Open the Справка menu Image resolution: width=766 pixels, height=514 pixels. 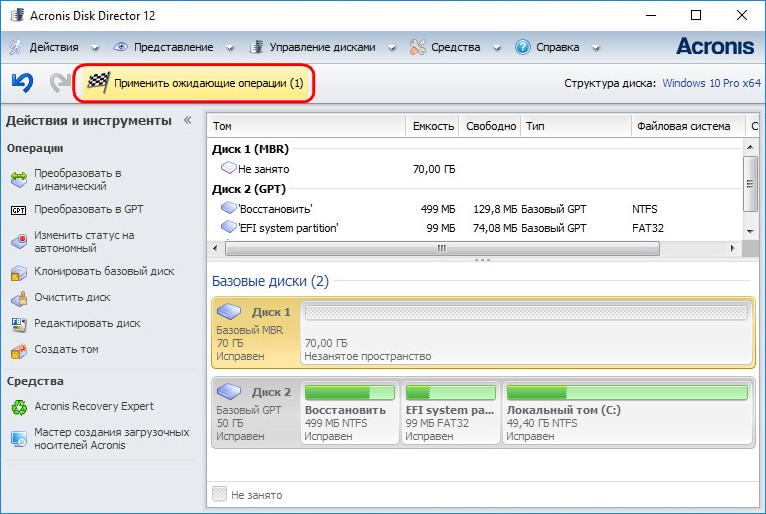pyautogui.click(x=557, y=47)
